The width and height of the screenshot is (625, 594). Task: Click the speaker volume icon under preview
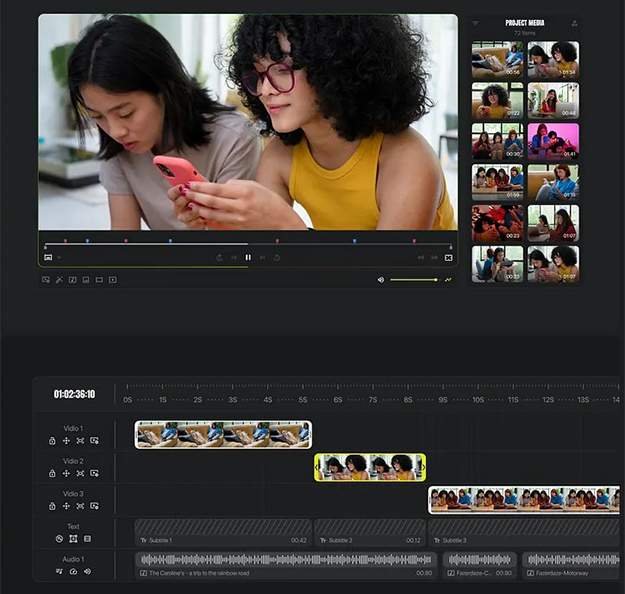(380, 280)
